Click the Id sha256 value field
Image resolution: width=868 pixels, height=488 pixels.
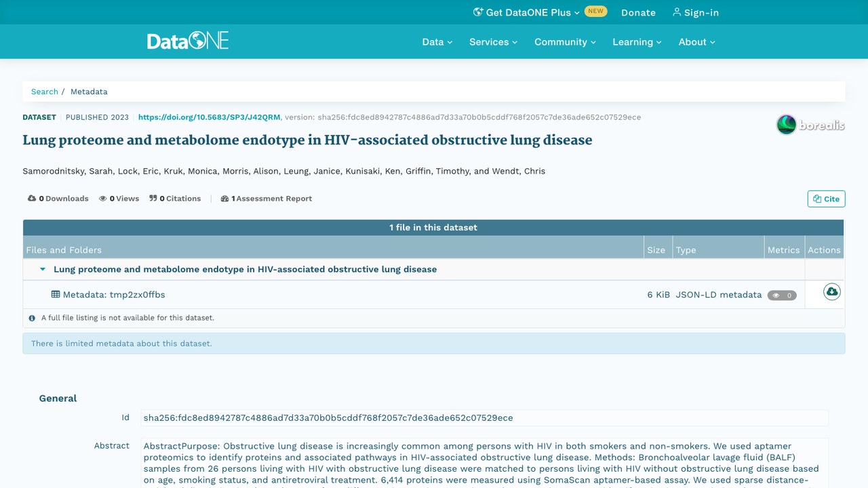coord(484,418)
